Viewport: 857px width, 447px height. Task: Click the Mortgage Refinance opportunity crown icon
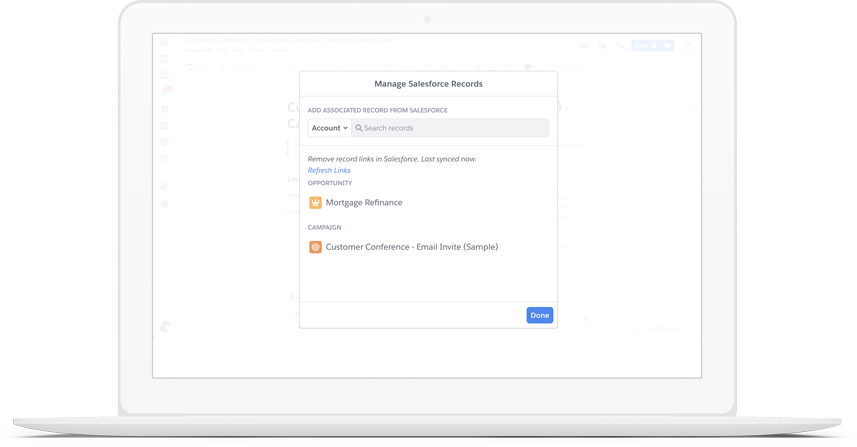315,203
